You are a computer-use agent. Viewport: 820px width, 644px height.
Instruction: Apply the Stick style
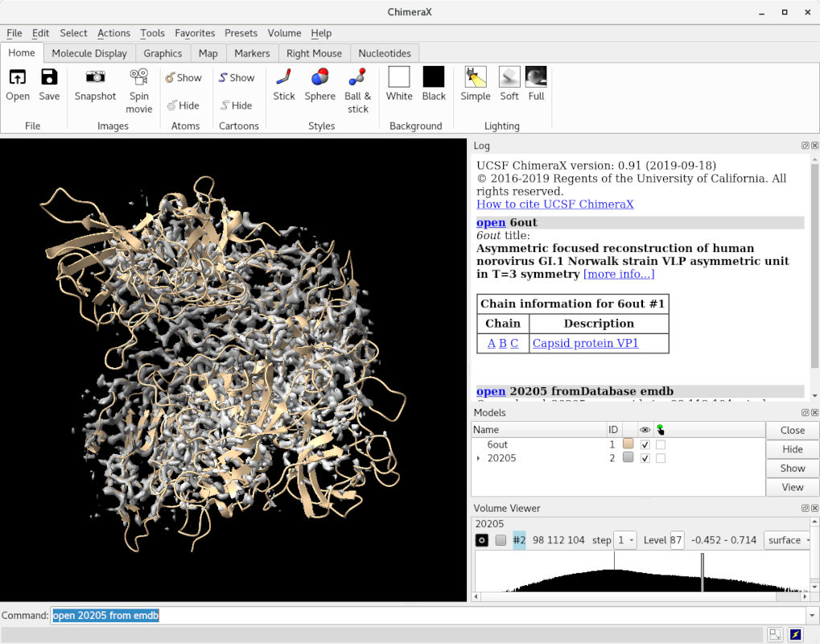pyautogui.click(x=284, y=77)
